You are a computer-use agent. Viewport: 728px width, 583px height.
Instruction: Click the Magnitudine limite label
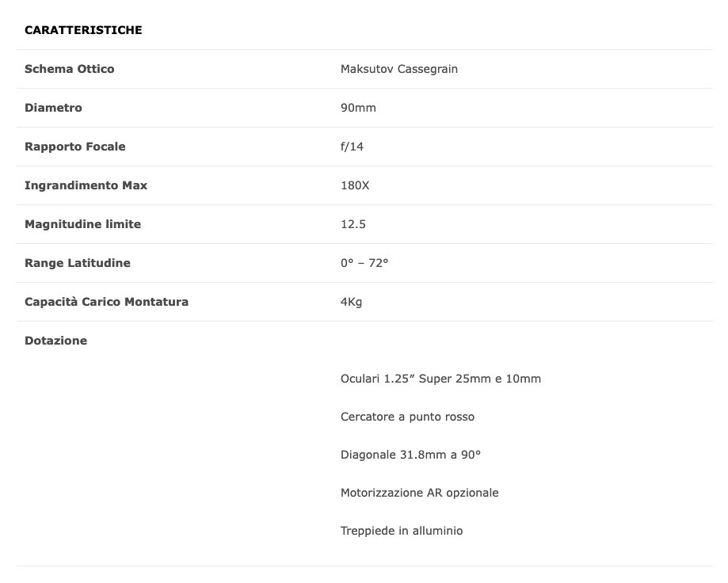pos(82,224)
